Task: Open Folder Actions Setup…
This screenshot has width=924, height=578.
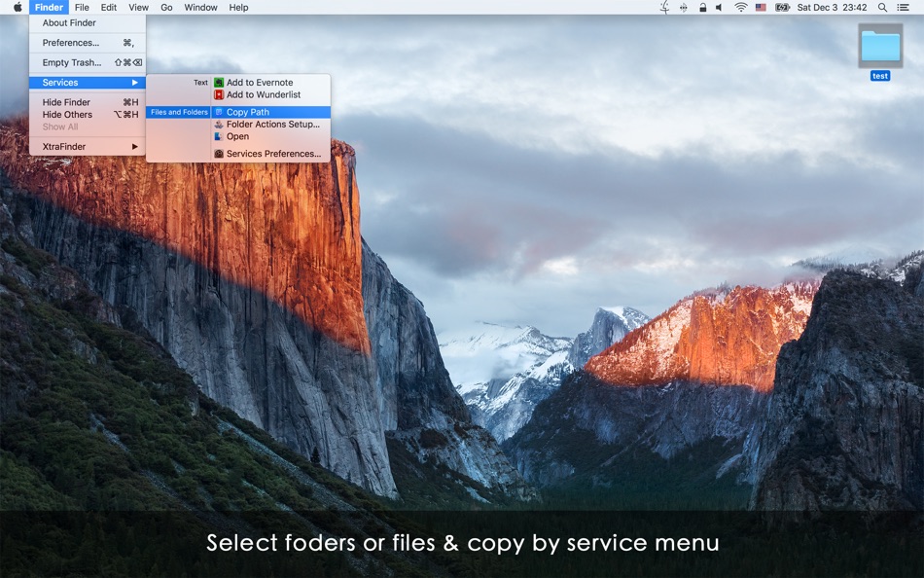Action: tap(270, 125)
